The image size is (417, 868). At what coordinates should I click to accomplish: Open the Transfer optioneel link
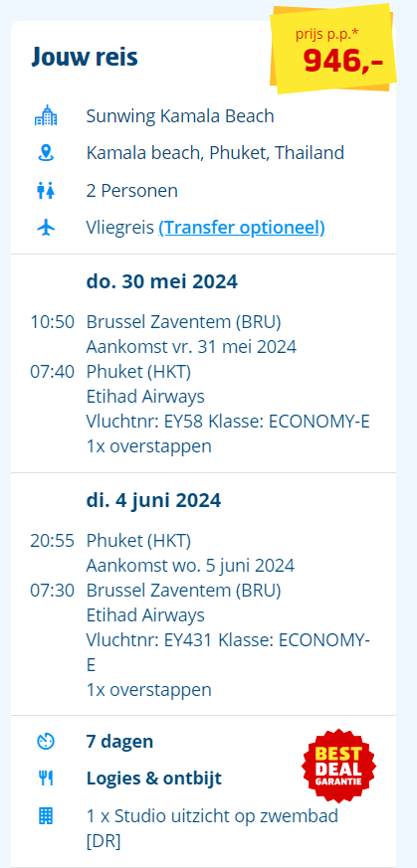[242, 228]
